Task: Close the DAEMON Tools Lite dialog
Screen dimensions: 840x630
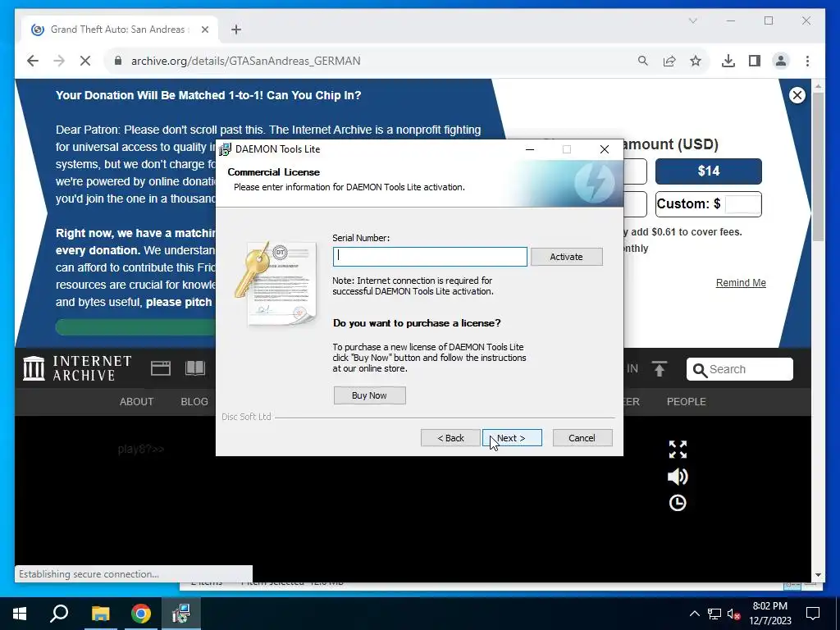Action: click(x=605, y=149)
